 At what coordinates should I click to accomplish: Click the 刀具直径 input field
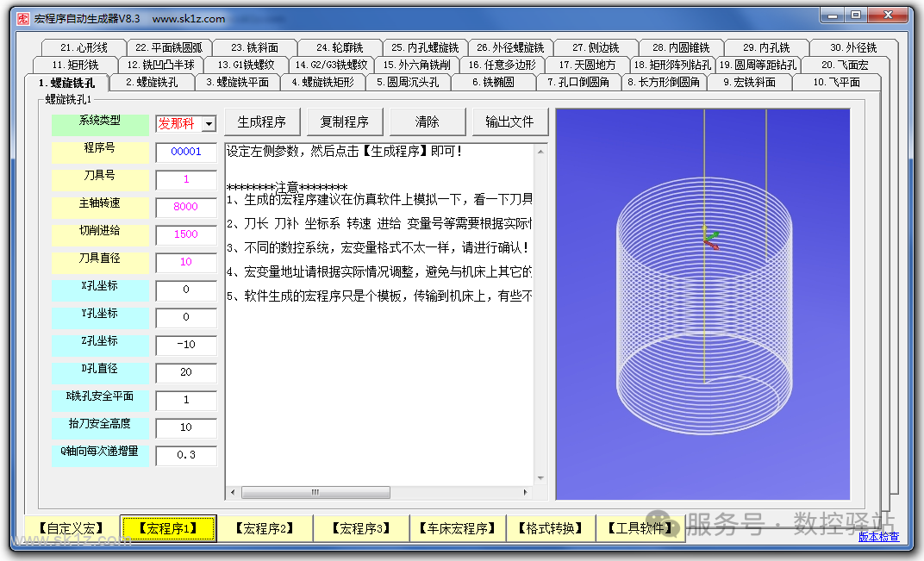(x=186, y=262)
